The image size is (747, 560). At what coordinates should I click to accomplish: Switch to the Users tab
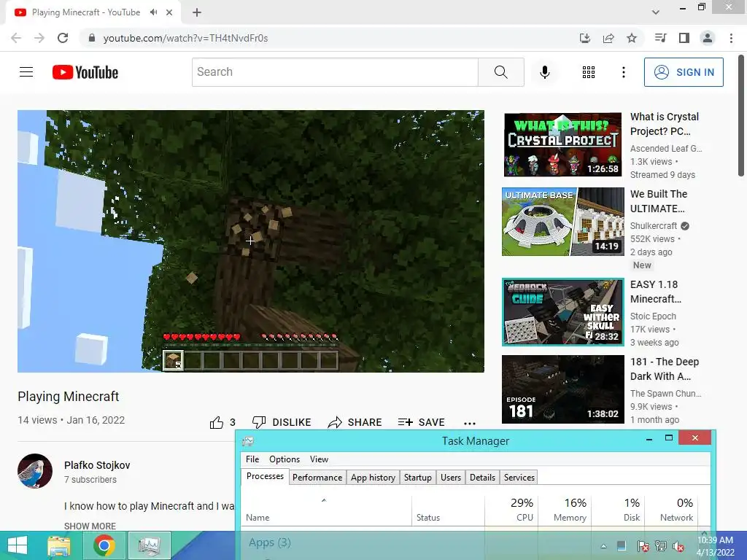pyautogui.click(x=451, y=478)
